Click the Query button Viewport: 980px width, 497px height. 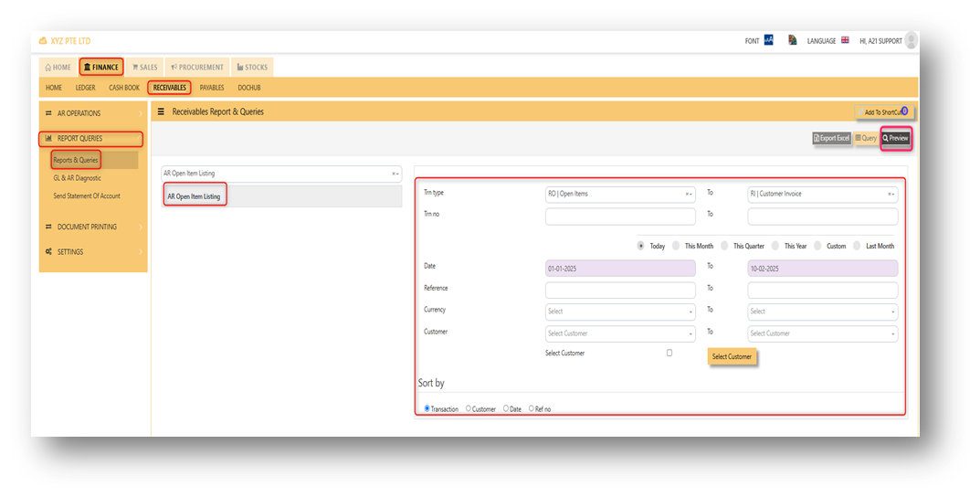tap(866, 138)
